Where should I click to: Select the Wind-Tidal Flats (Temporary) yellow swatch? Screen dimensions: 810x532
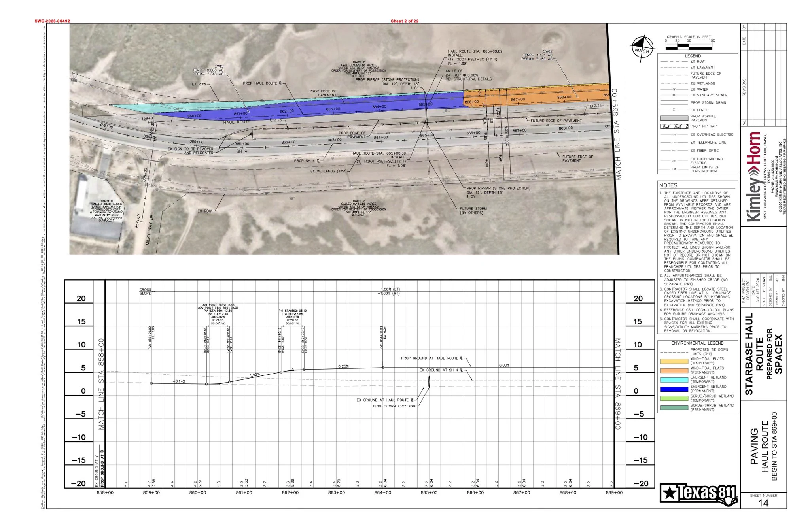tap(674, 361)
